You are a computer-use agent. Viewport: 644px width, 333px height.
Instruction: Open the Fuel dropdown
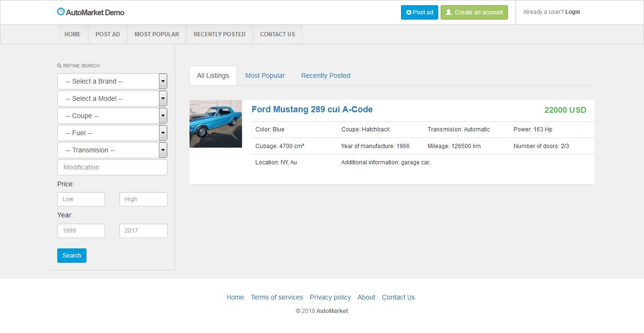112,133
